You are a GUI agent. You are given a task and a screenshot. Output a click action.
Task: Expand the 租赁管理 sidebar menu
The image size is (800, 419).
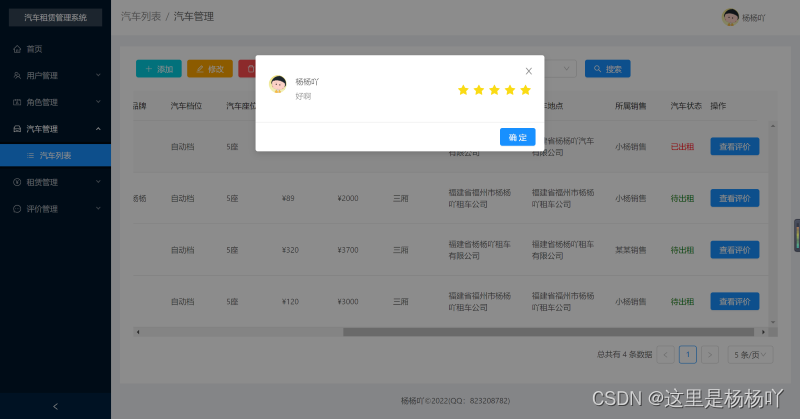click(55, 182)
